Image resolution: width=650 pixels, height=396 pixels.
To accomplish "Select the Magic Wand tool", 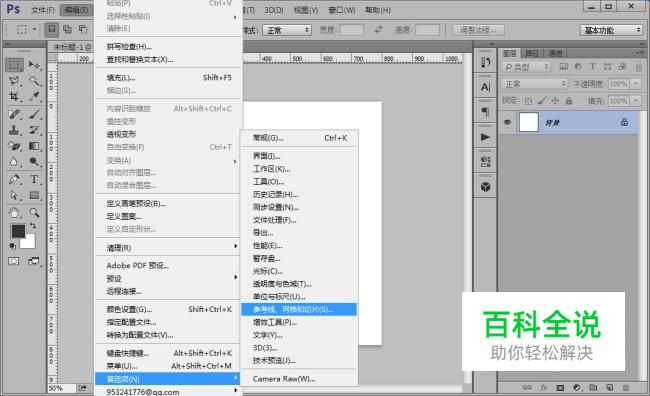I will tap(34, 80).
